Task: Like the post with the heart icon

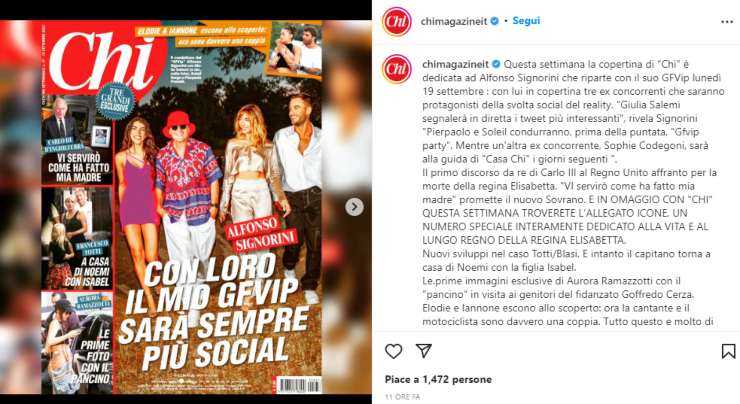Action: point(394,351)
